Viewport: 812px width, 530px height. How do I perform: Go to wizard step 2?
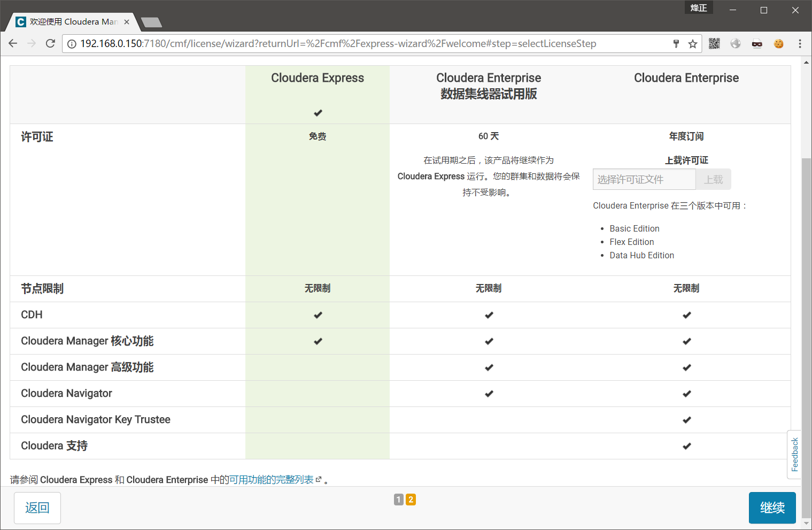[411, 500]
